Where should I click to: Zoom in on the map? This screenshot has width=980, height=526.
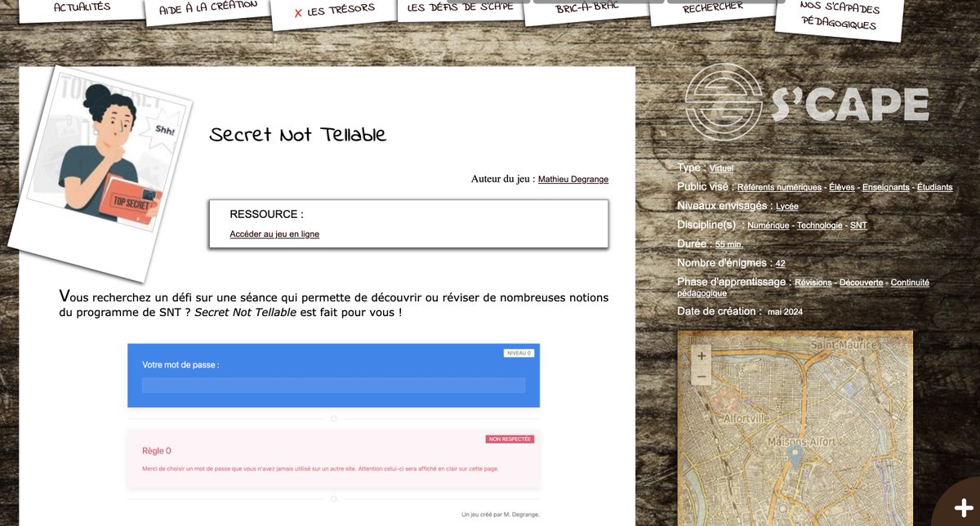tap(702, 355)
